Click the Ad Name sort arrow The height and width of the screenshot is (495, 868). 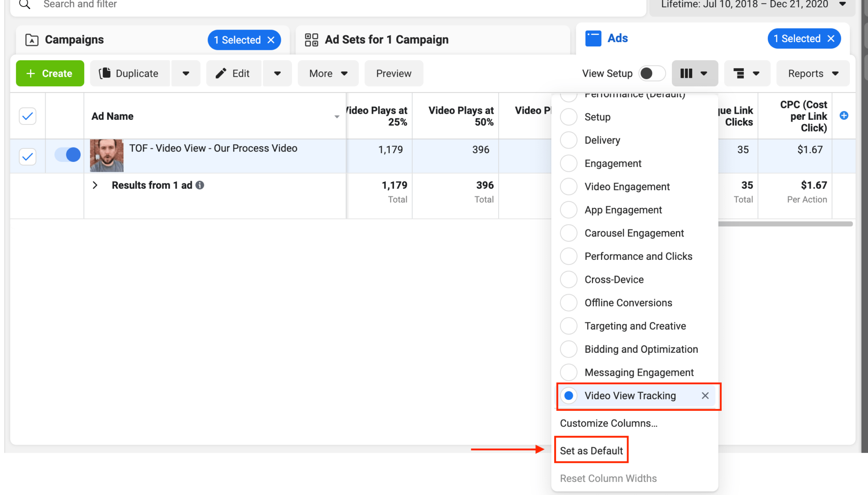click(337, 117)
